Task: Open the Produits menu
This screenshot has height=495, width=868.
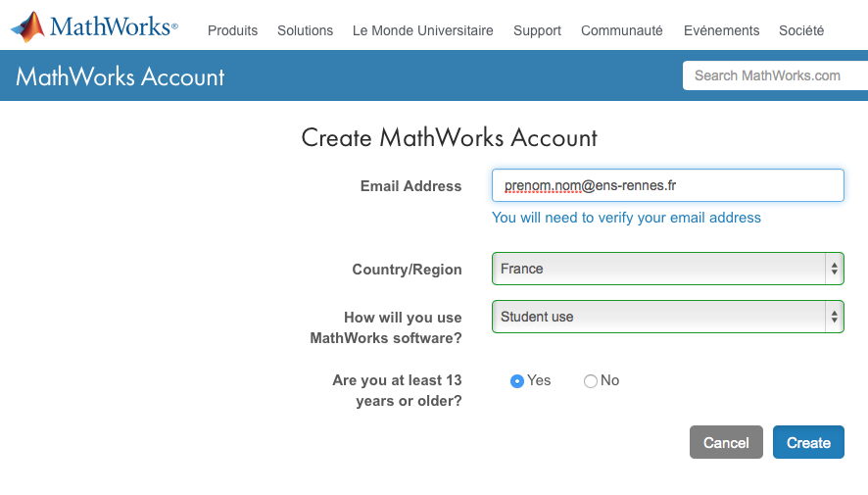Action: (232, 30)
